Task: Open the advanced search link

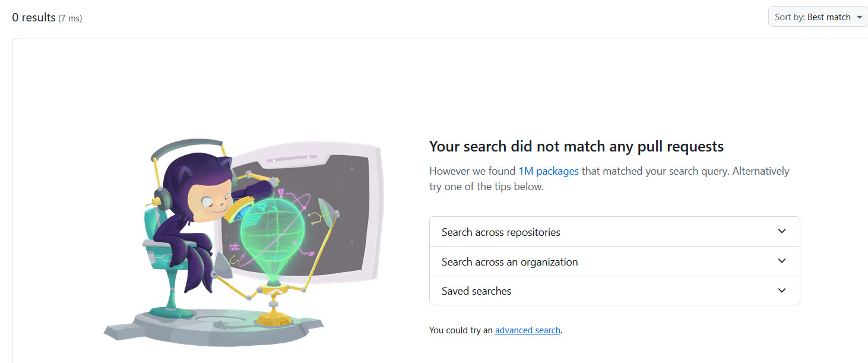Action: tap(528, 330)
